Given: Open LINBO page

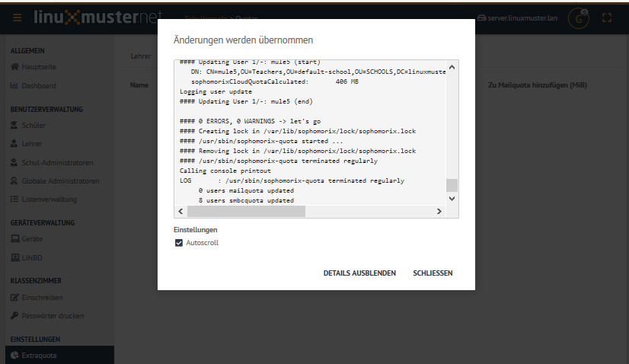Looking at the screenshot, I should click(x=32, y=257).
